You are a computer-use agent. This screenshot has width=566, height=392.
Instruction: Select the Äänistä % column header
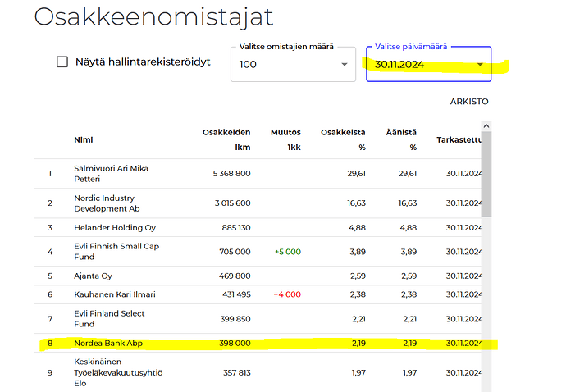(401, 139)
